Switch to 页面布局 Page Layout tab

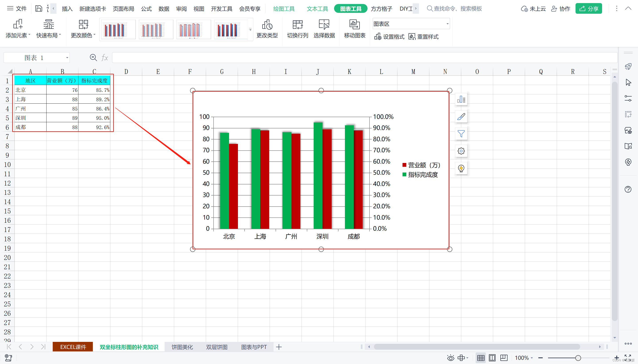point(123,9)
